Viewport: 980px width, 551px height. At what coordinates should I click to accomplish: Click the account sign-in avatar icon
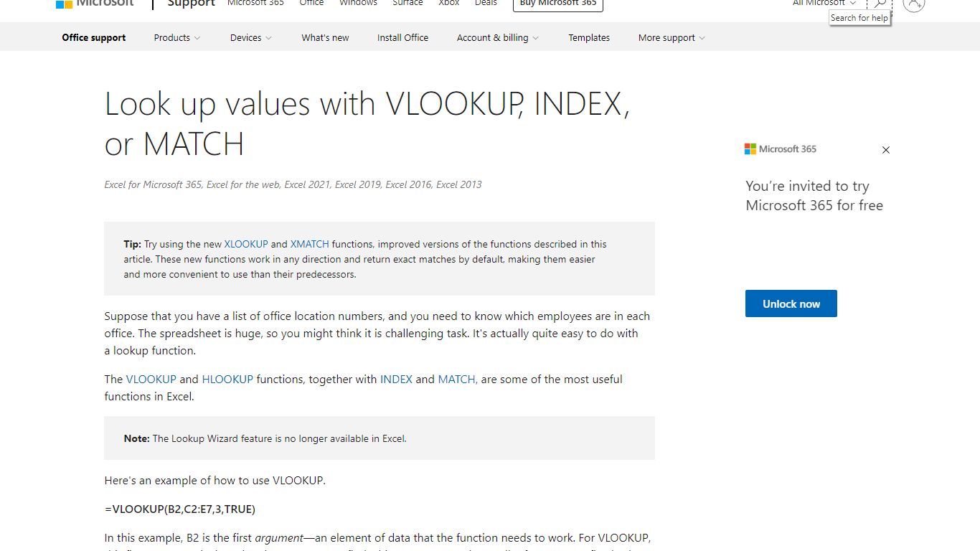point(913,4)
